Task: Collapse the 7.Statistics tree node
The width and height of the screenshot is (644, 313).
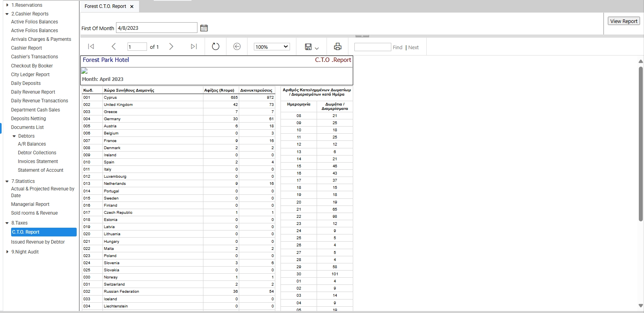Action: coord(7,181)
